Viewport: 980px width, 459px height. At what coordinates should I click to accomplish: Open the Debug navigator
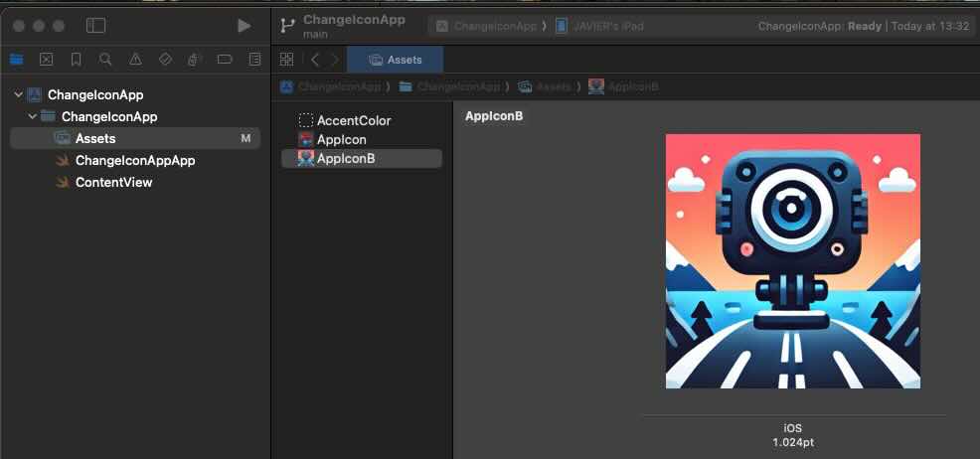195,60
